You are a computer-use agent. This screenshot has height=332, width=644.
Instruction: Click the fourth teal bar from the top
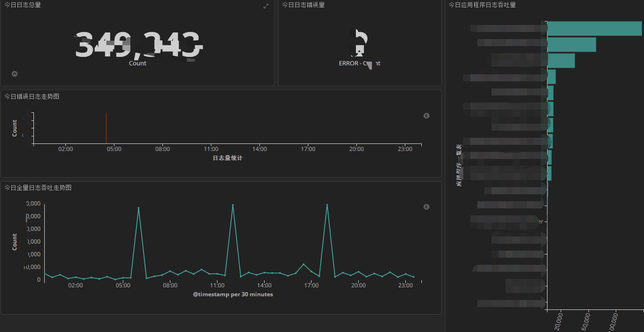click(551, 77)
